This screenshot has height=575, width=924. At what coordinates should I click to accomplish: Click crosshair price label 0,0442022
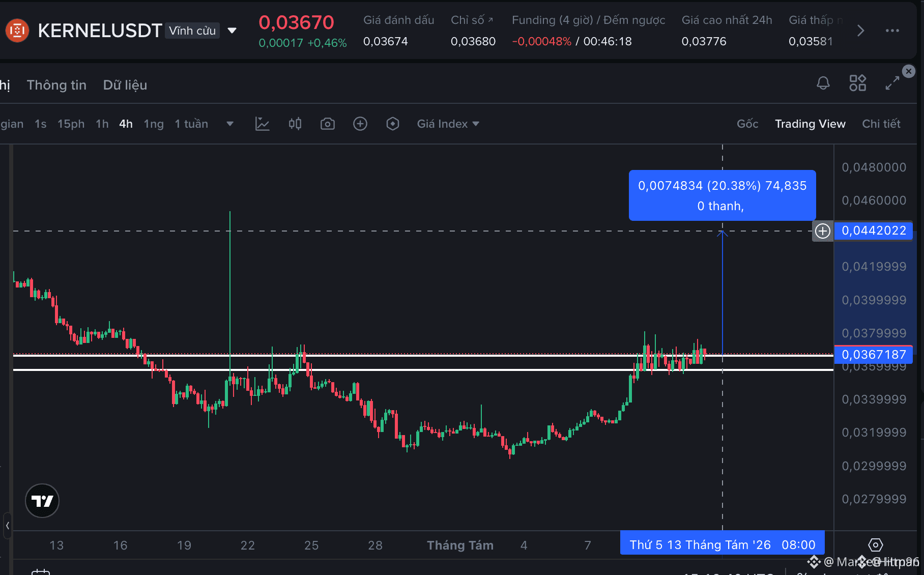tap(874, 231)
